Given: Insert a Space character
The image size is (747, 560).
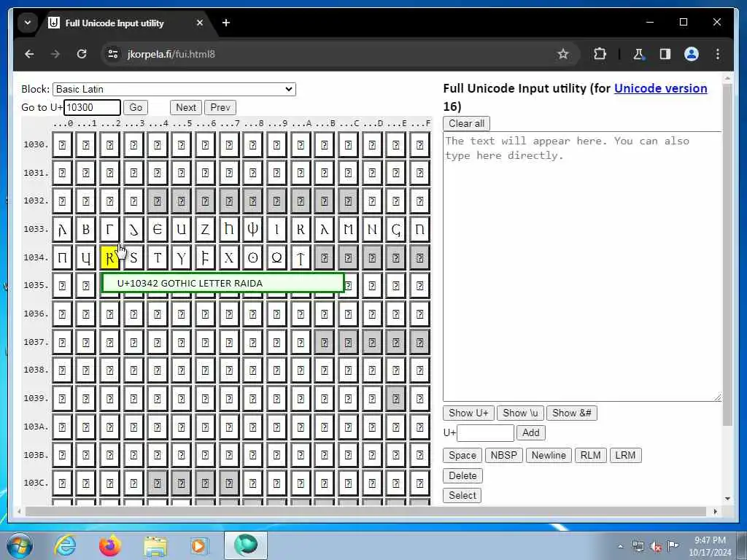Looking at the screenshot, I should click(462, 455).
